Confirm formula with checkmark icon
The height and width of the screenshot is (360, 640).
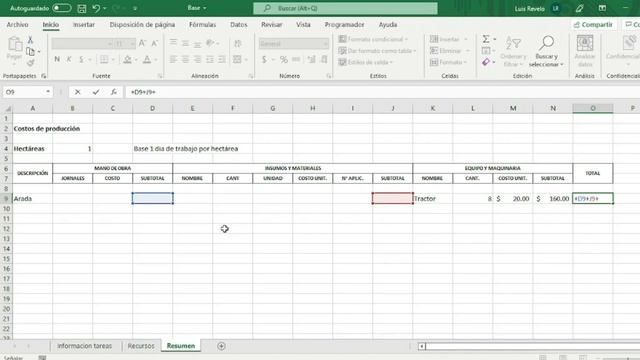96,92
